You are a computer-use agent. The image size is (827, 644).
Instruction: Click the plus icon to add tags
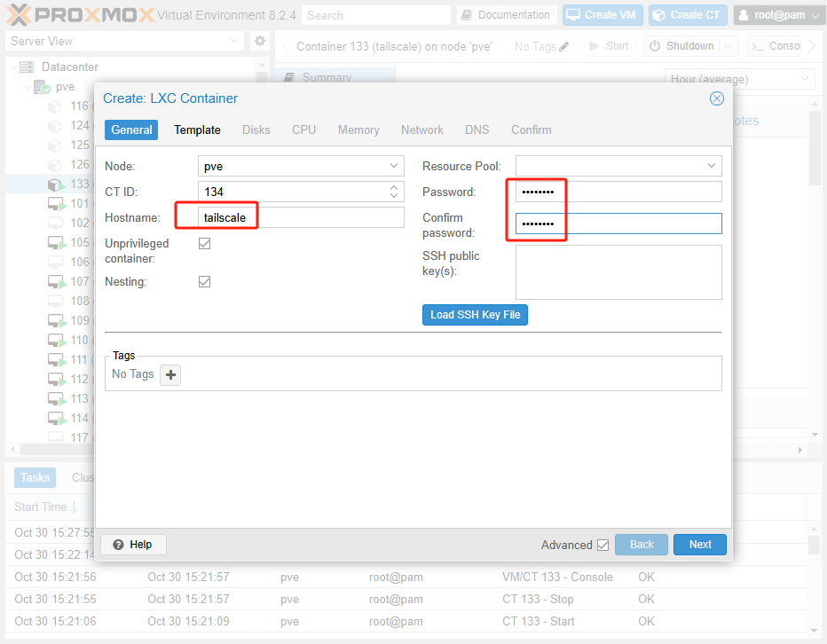pos(170,375)
